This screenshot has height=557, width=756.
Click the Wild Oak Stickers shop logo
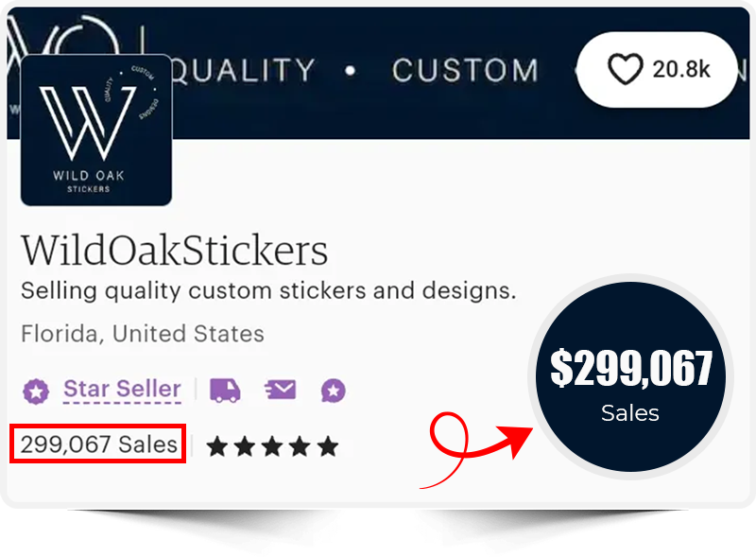[96, 130]
